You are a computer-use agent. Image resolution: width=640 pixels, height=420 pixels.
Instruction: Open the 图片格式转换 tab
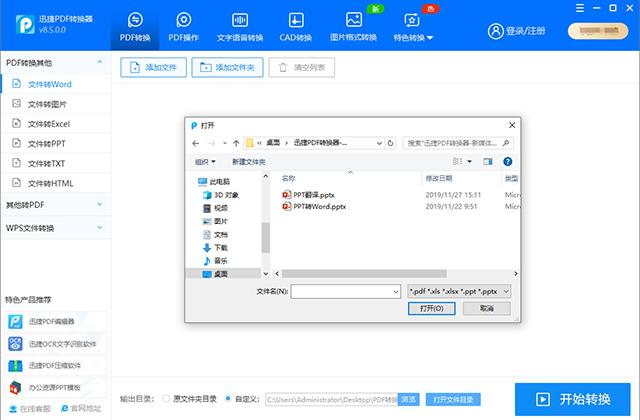click(353, 27)
